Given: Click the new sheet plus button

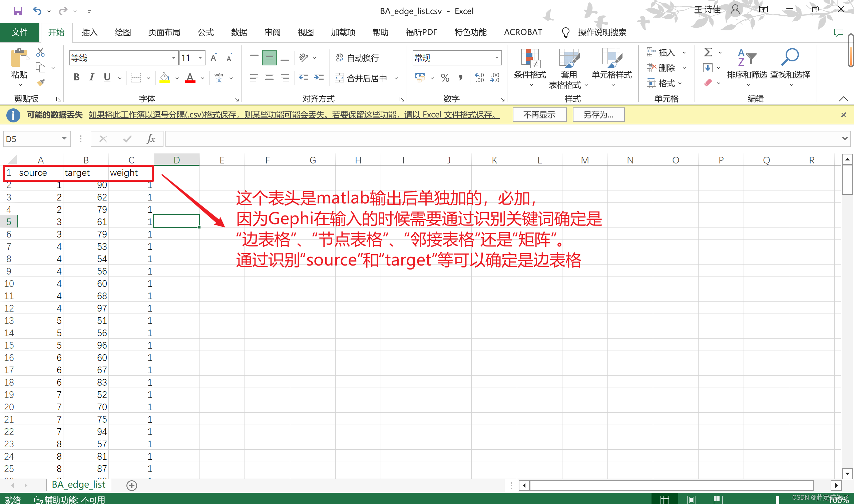Looking at the screenshot, I should (x=131, y=485).
